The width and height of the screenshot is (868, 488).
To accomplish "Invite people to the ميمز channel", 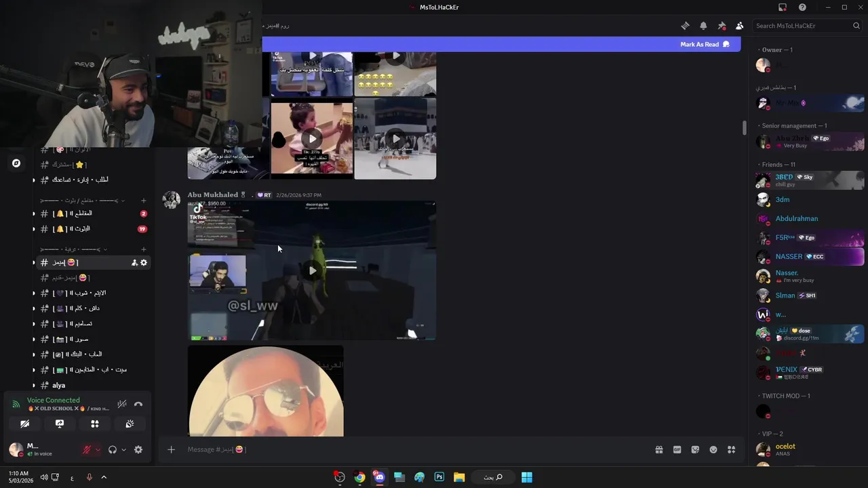I will tap(134, 262).
